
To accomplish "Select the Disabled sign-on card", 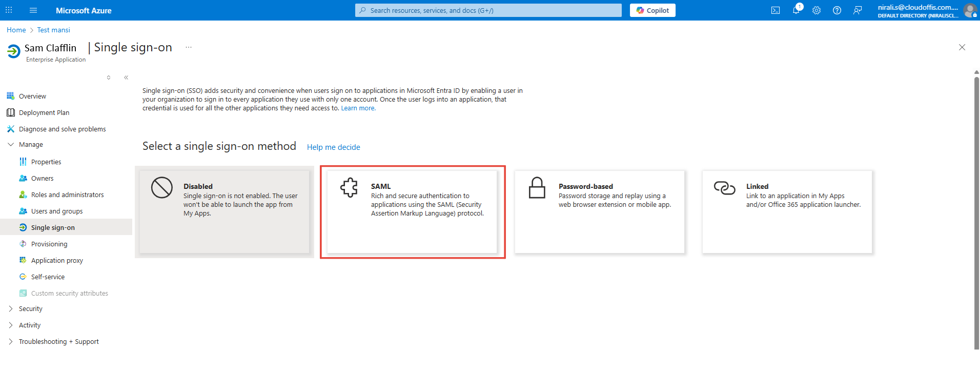I will pyautogui.click(x=224, y=212).
